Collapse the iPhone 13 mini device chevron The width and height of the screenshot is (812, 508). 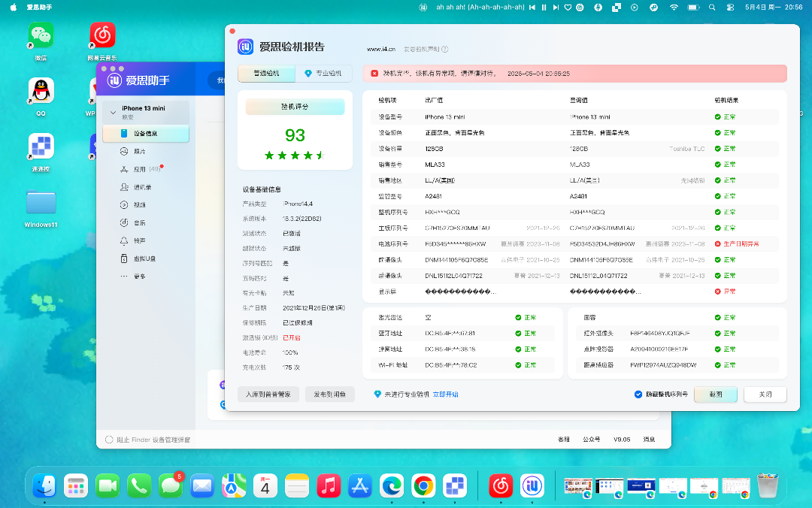[113, 112]
